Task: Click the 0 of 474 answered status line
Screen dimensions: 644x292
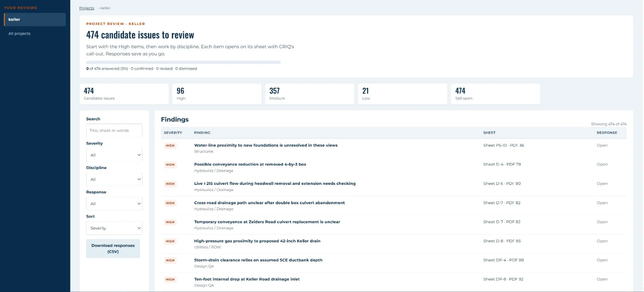Action: point(142,68)
